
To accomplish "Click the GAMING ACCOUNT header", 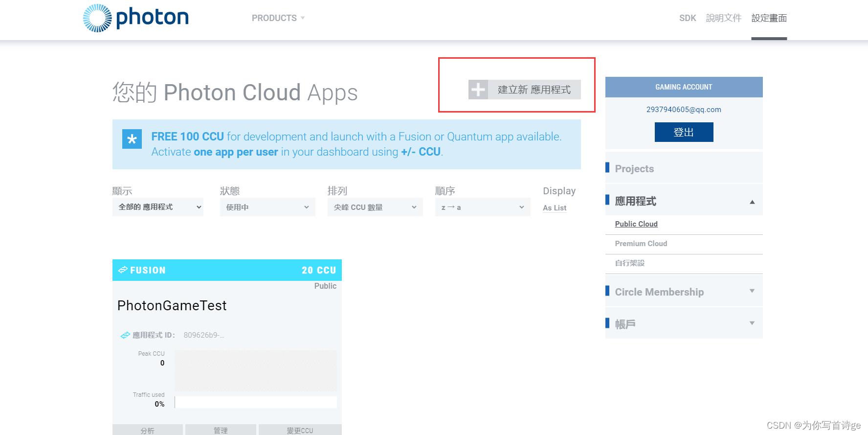I will (684, 87).
